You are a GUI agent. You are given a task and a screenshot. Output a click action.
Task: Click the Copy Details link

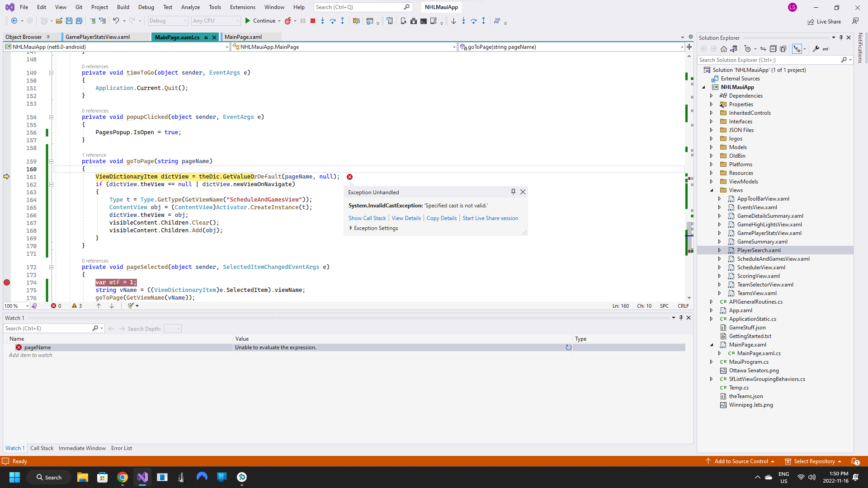tap(442, 218)
